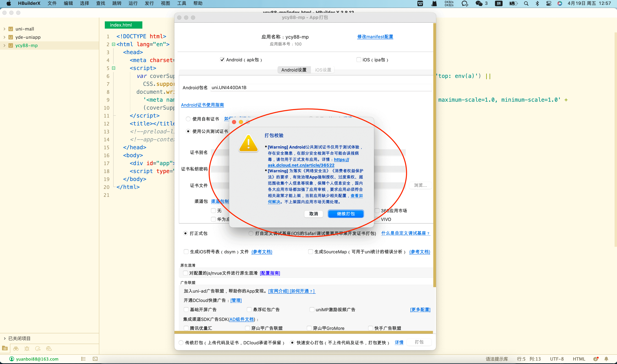Open the search (binoculars) sidebar view
The height and width of the screenshot is (364, 617).
16,348
